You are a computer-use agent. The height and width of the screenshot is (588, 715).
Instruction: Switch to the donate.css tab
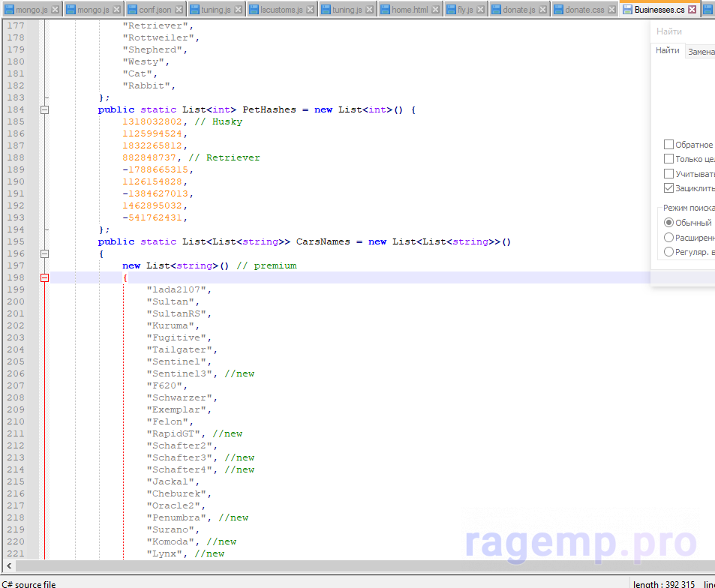tap(584, 10)
